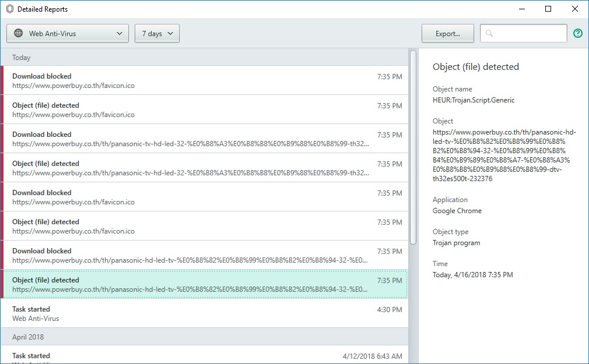Click the Today group header
589x364 pixels.
pos(205,58)
